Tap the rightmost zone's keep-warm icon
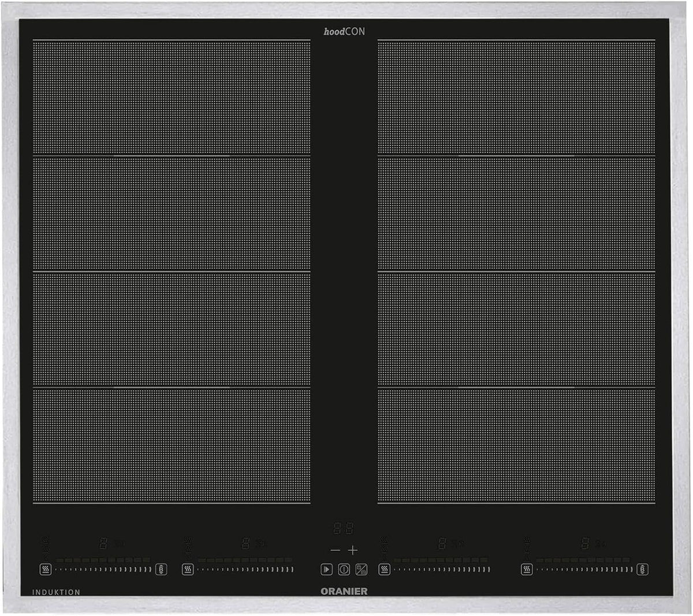This screenshot has width=693, height=616. tap(527, 569)
